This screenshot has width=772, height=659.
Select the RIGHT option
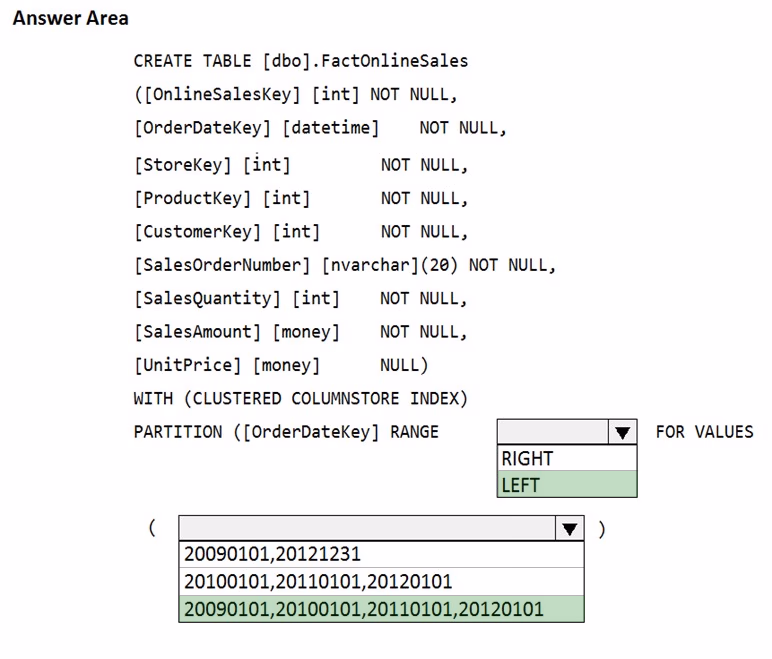coord(567,459)
